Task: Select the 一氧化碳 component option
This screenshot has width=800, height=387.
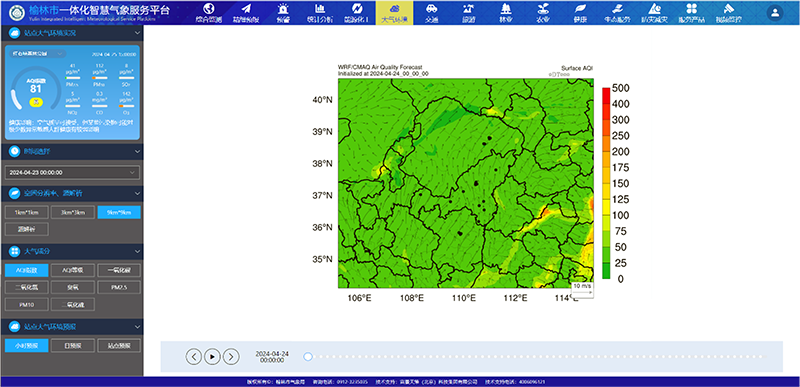Action: 119,270
